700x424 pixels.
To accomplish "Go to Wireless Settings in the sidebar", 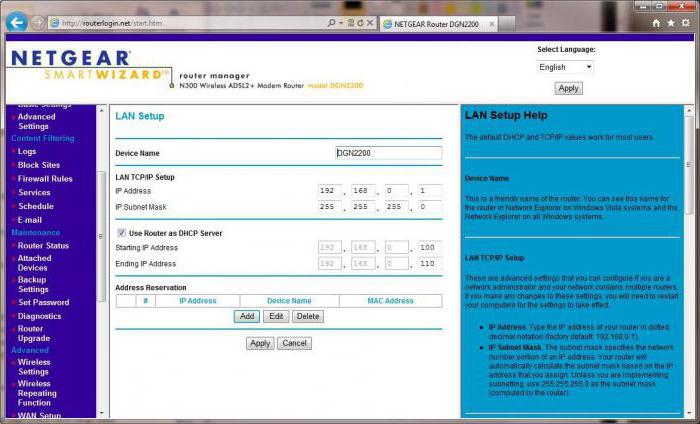I will [34, 367].
